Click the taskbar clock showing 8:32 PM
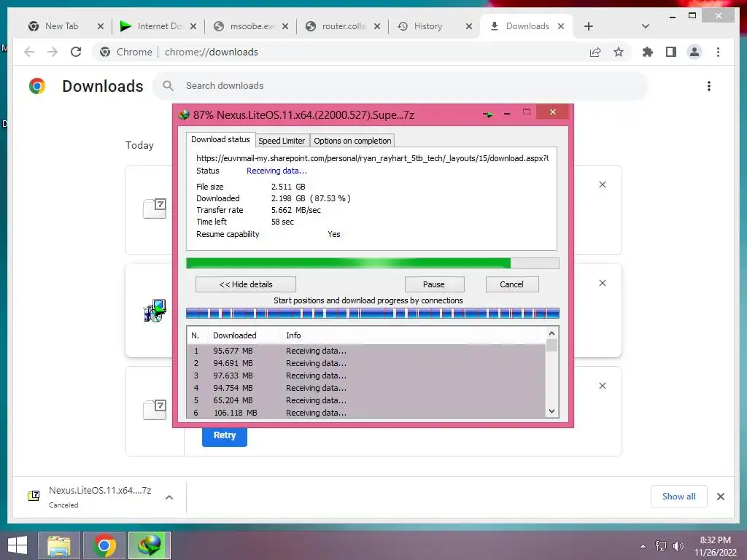 [x=715, y=546]
